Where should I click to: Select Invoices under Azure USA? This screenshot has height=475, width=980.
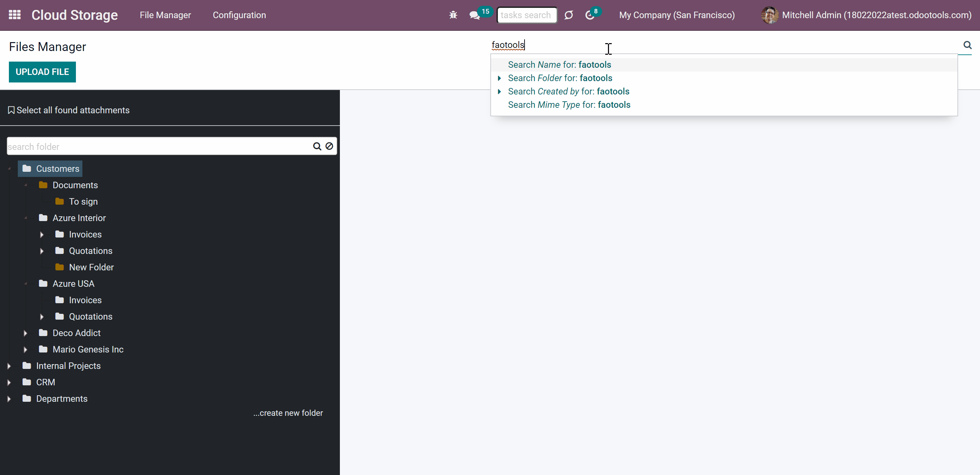click(85, 300)
